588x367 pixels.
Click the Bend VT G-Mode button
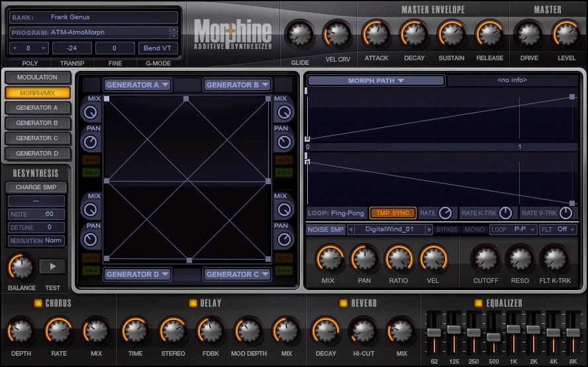coord(158,48)
